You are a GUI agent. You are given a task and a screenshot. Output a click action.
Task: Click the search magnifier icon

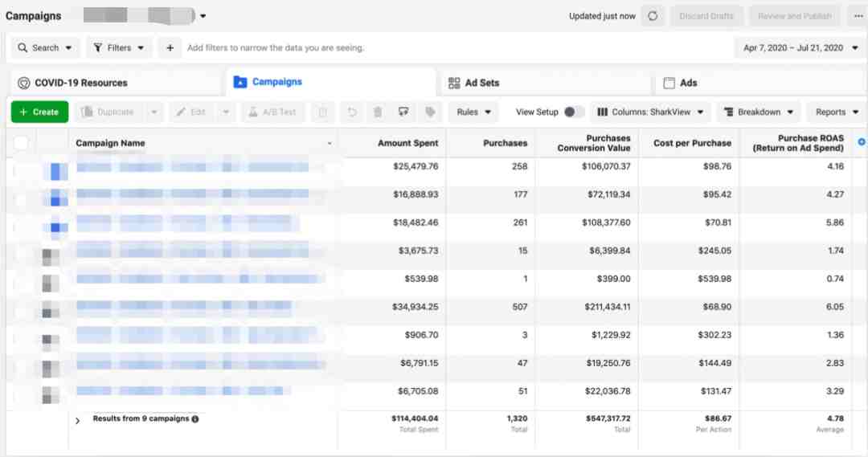(23, 47)
